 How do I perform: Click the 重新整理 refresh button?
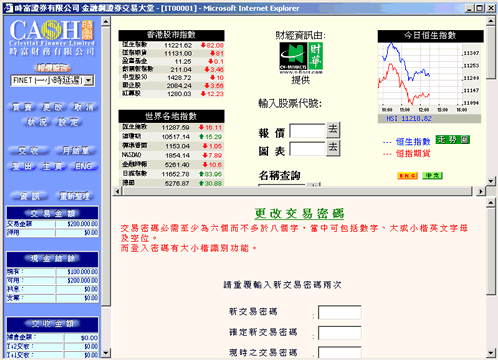tap(74, 196)
